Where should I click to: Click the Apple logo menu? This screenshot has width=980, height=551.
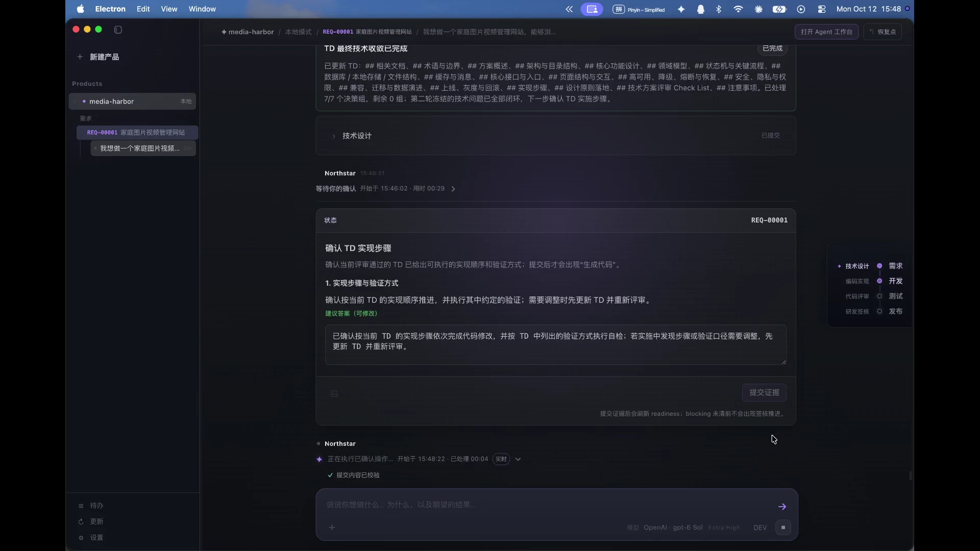coord(80,9)
